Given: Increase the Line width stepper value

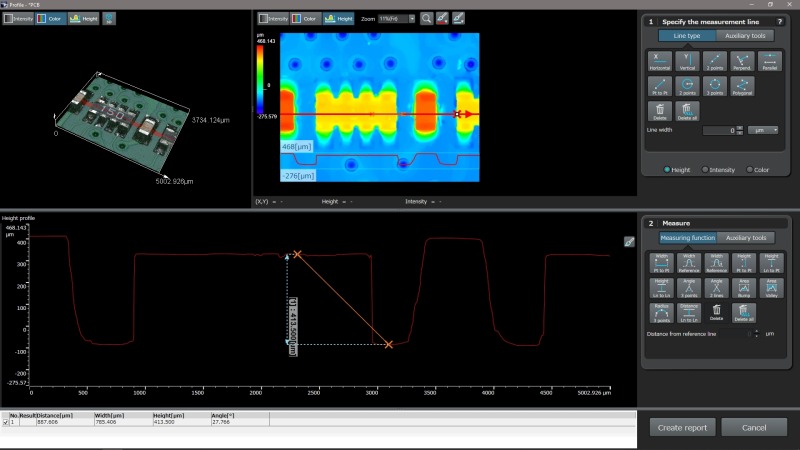Looking at the screenshot, I should coord(740,128).
